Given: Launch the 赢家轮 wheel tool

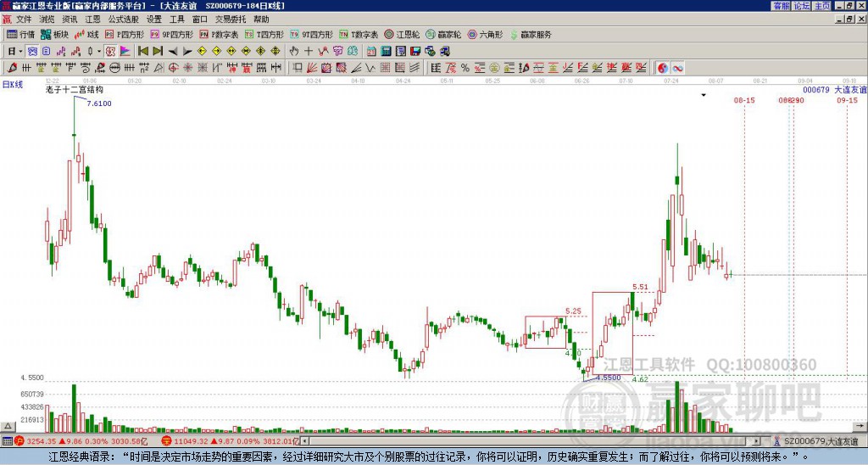Looking at the screenshot, I should tap(443, 34).
